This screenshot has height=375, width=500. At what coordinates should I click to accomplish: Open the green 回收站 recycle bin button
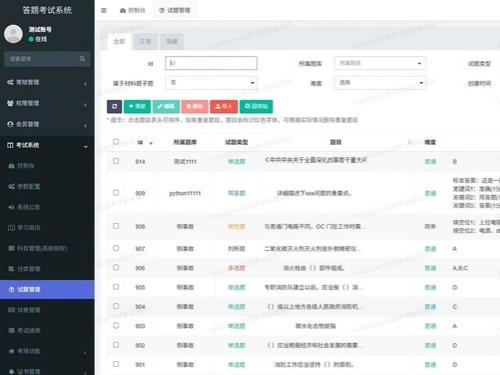tap(256, 106)
